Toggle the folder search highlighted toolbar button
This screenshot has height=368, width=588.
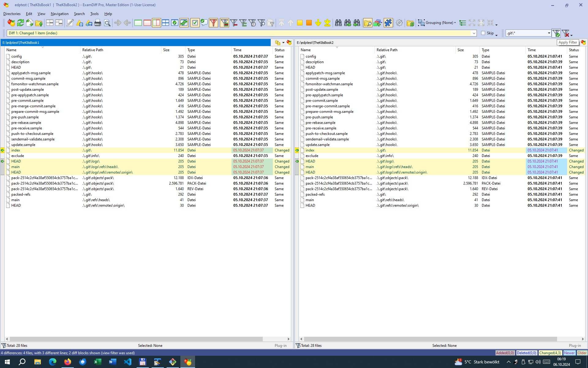click(x=367, y=23)
